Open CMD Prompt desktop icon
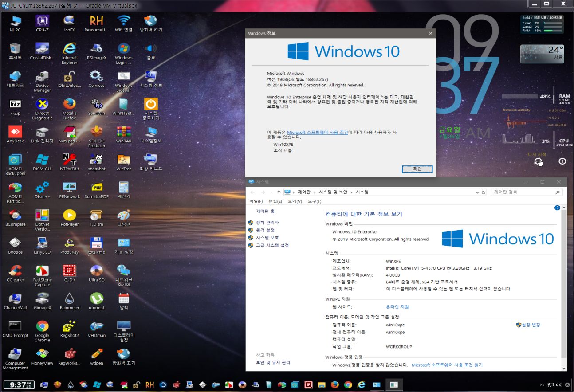 pos(15,329)
